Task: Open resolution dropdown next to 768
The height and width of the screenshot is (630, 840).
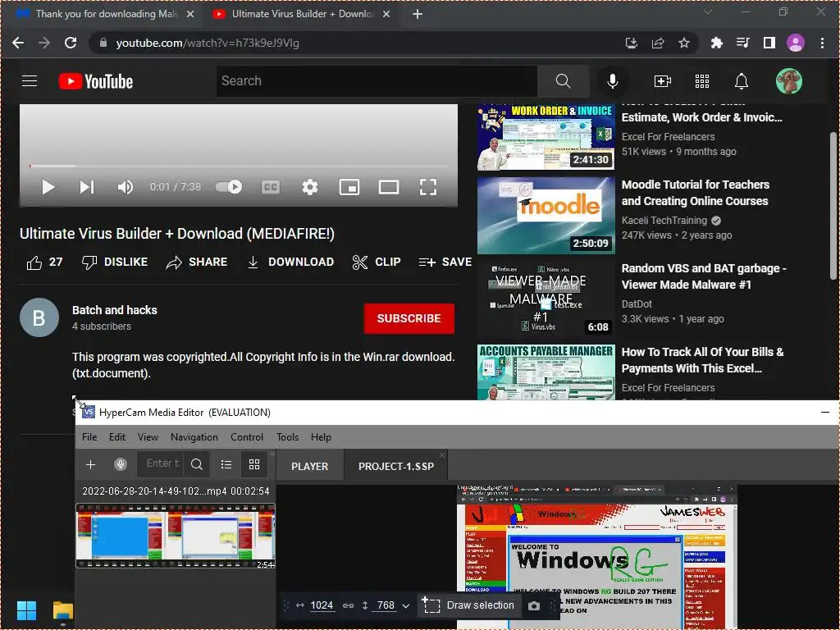Action: 405,606
